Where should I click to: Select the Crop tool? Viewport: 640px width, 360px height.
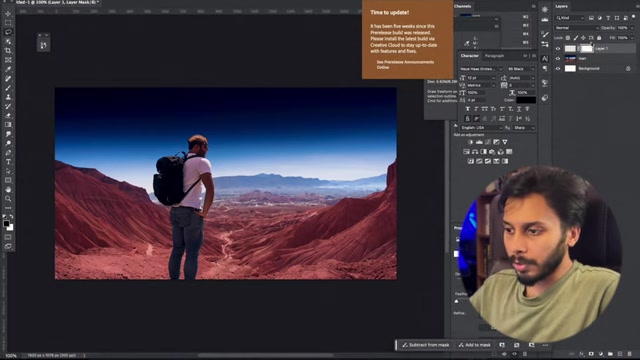point(8,51)
